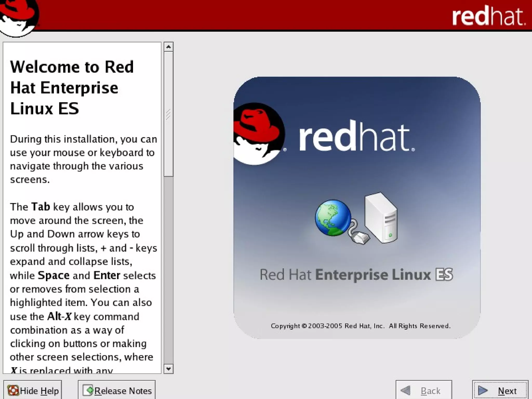Click the grey Back arrow icon
This screenshot has width=532, height=399.
click(406, 390)
